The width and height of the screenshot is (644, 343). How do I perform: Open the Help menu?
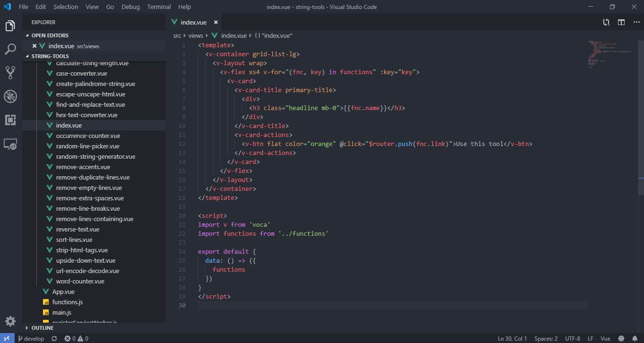click(185, 7)
